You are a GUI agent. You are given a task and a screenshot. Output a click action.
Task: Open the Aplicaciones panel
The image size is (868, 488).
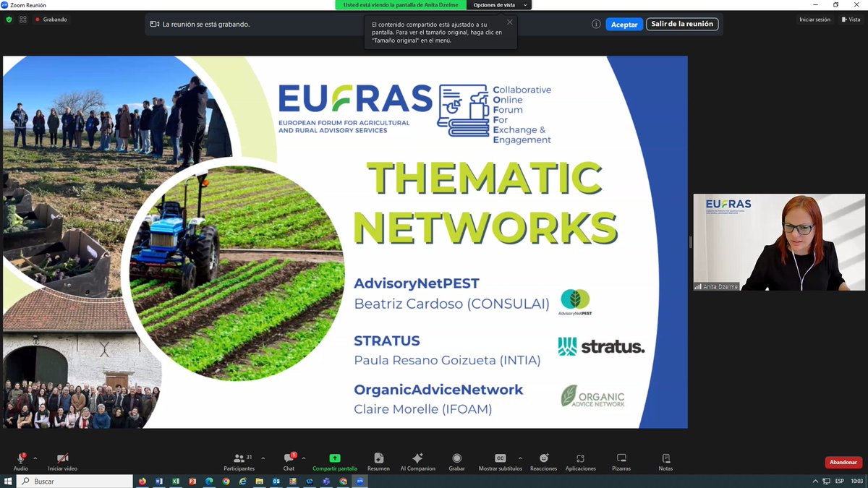[x=580, y=461]
